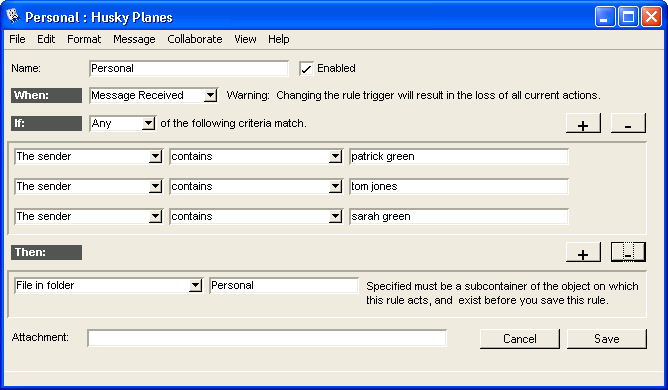
Task: Click the plus button in the If criteria row
Action: pos(583,124)
